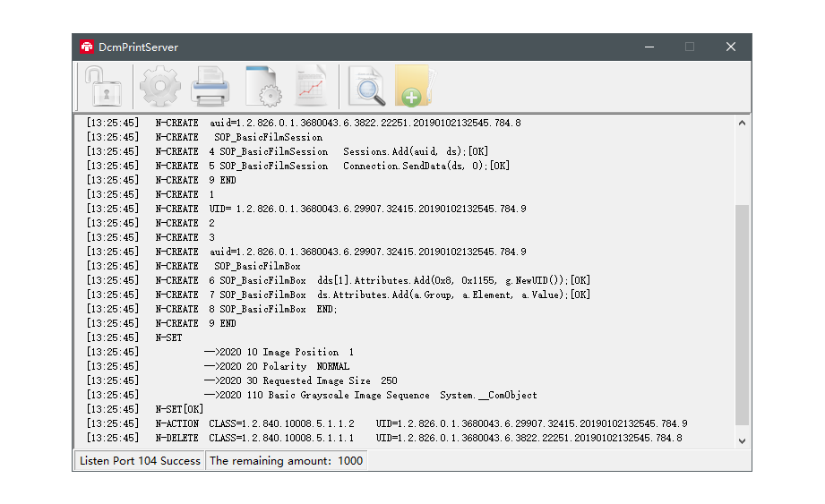The image size is (825, 504).
Task: Click the unlock padlock toolbar icon
Action: 103,86
